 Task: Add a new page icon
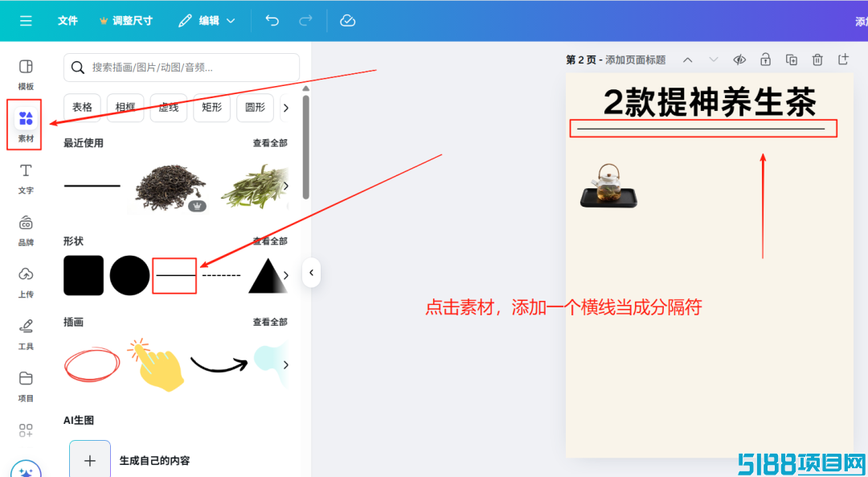[843, 60]
